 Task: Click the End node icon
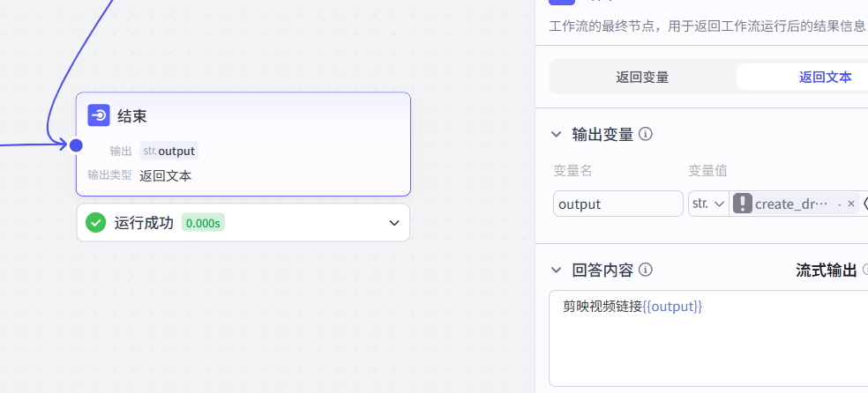click(x=99, y=115)
